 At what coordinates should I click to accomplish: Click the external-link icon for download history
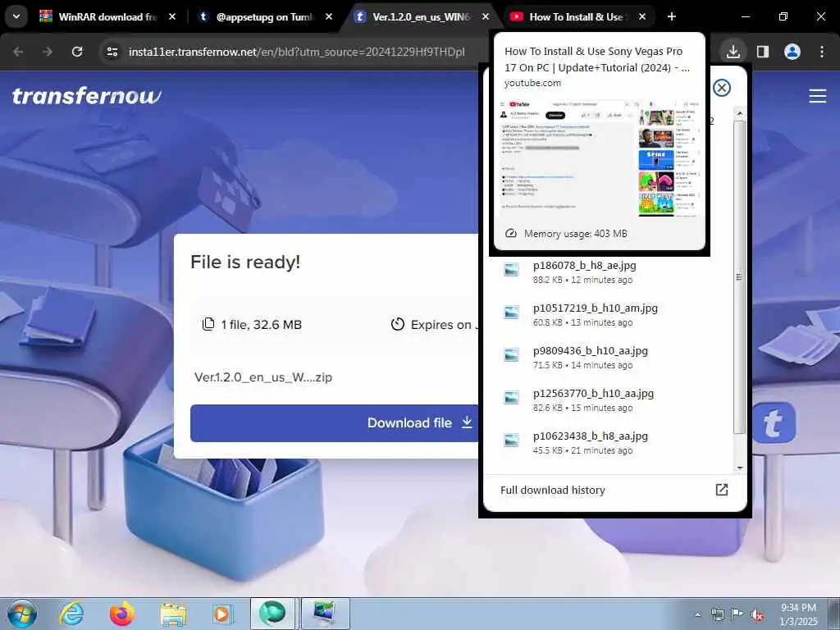click(x=722, y=490)
